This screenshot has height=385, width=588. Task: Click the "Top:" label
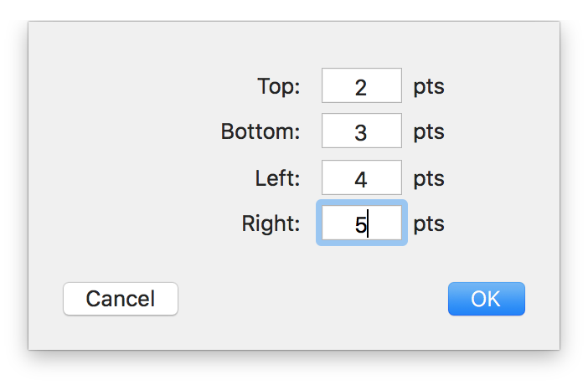coord(278,86)
